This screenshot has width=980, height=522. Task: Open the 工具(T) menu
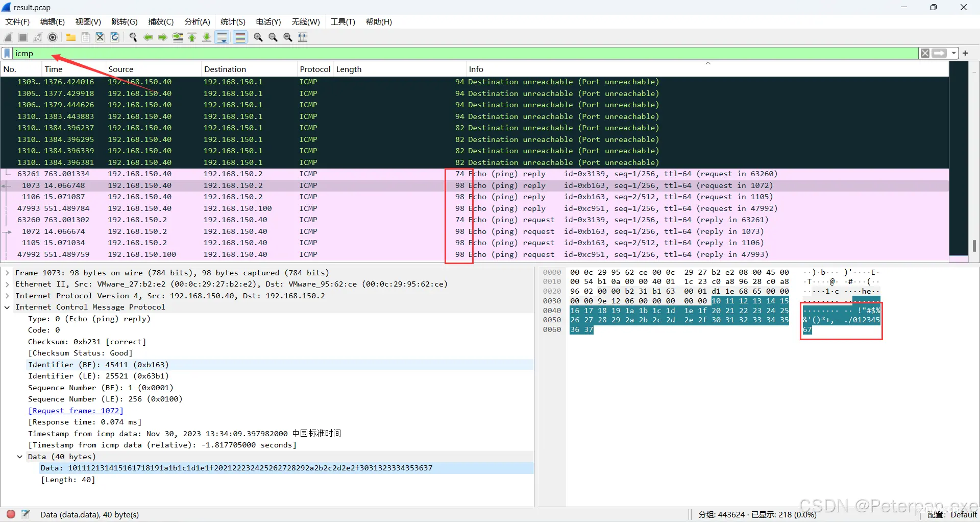tap(342, 22)
